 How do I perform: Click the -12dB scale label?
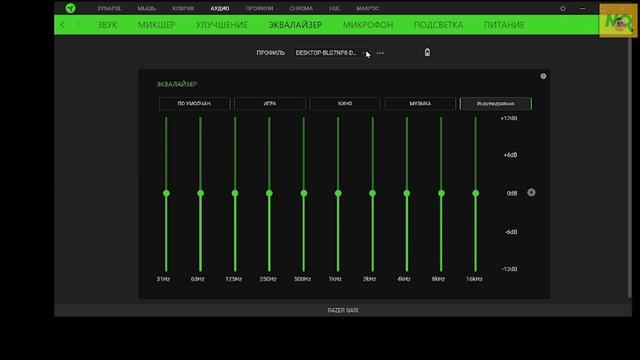509,269
